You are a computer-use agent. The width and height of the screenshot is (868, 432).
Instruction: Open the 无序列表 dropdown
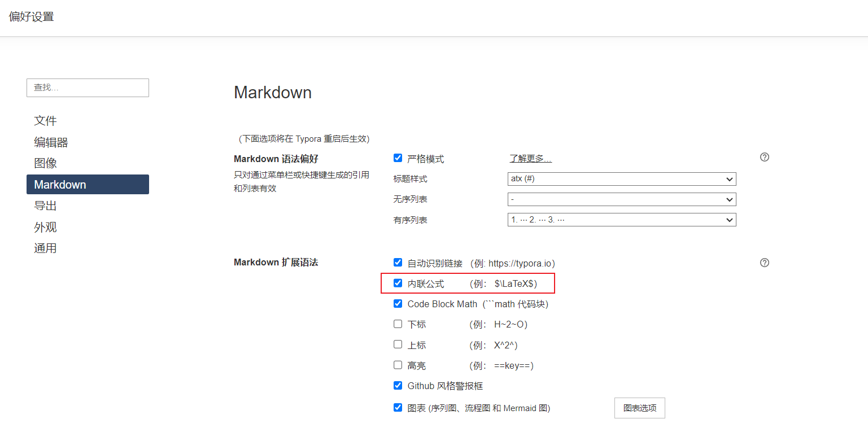tap(622, 199)
